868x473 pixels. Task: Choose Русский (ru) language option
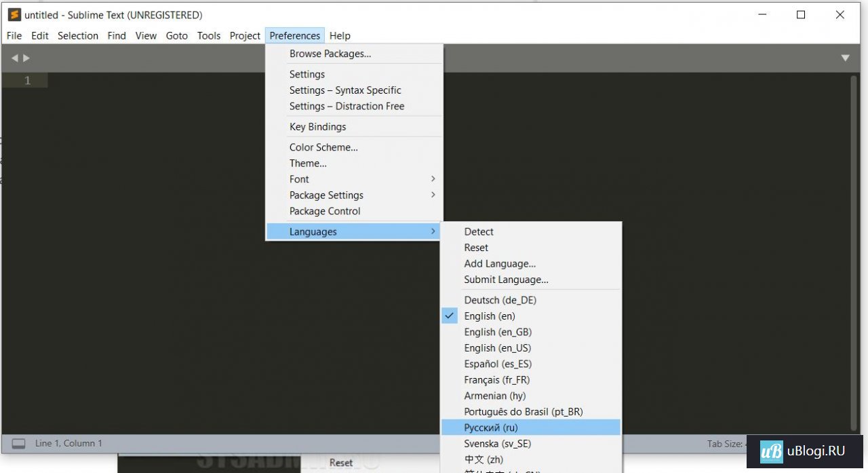coord(491,428)
